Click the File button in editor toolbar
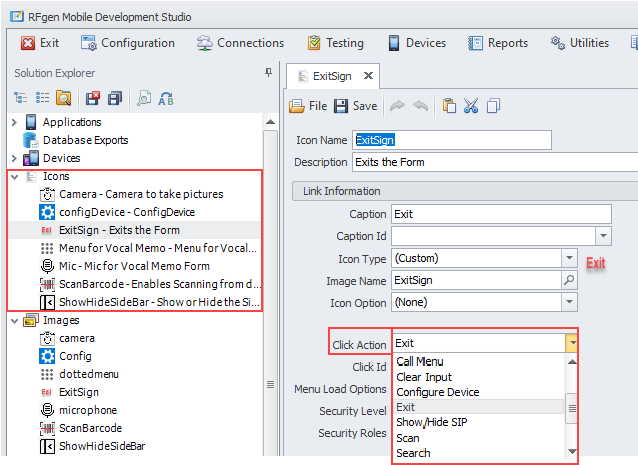This screenshot has width=638, height=465. 308,106
